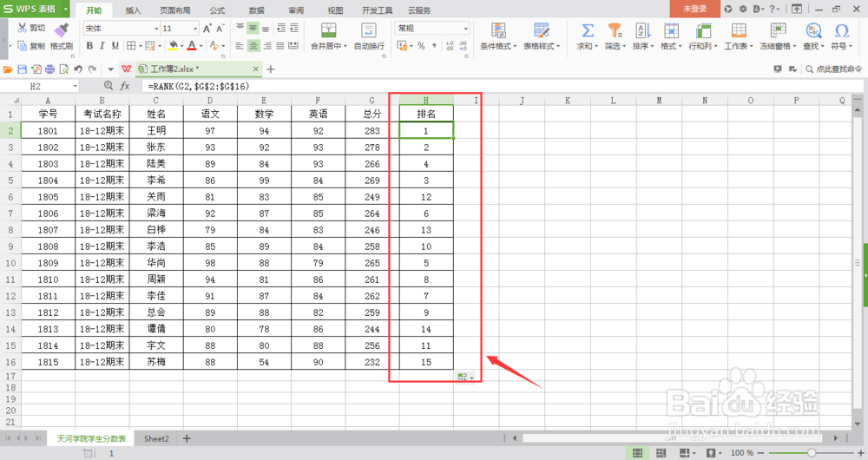The image size is (868, 460).
Task: Open the 审阅 (Review) tab
Action: pyautogui.click(x=296, y=10)
